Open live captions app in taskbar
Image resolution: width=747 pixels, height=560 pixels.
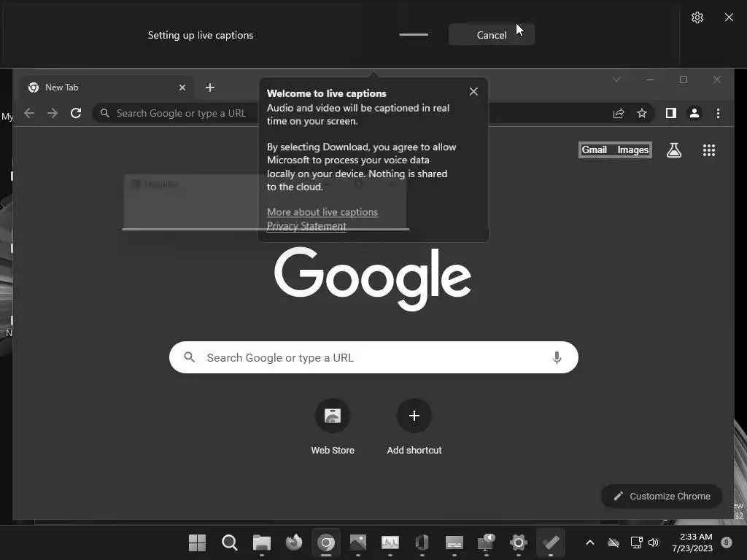click(x=454, y=542)
